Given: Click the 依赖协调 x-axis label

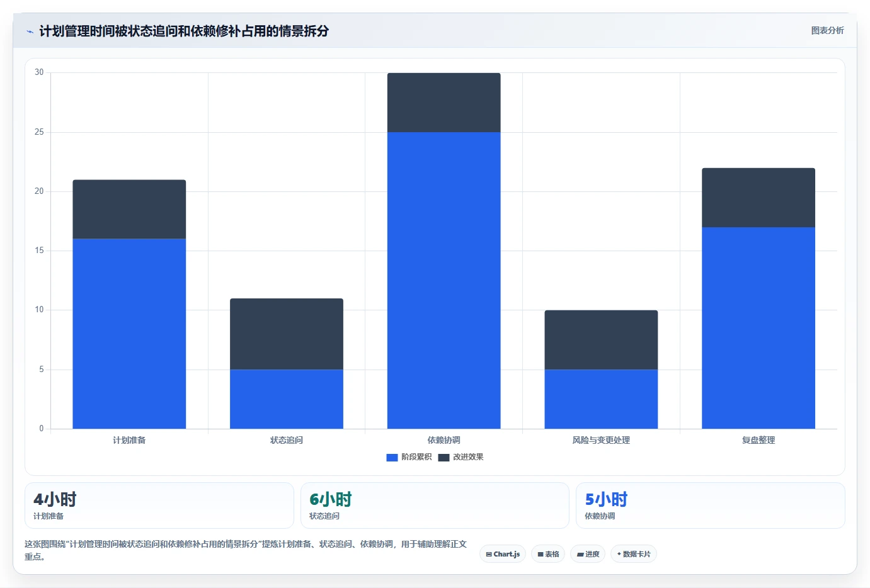Looking at the screenshot, I should click(x=444, y=440).
